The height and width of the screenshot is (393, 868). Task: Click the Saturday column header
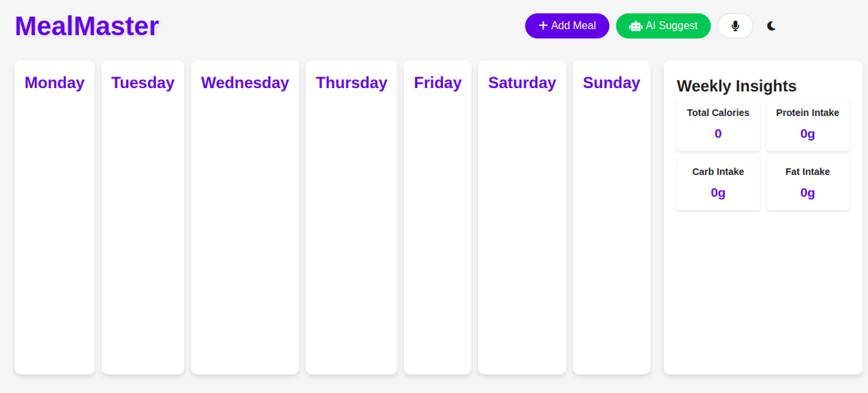click(x=522, y=83)
